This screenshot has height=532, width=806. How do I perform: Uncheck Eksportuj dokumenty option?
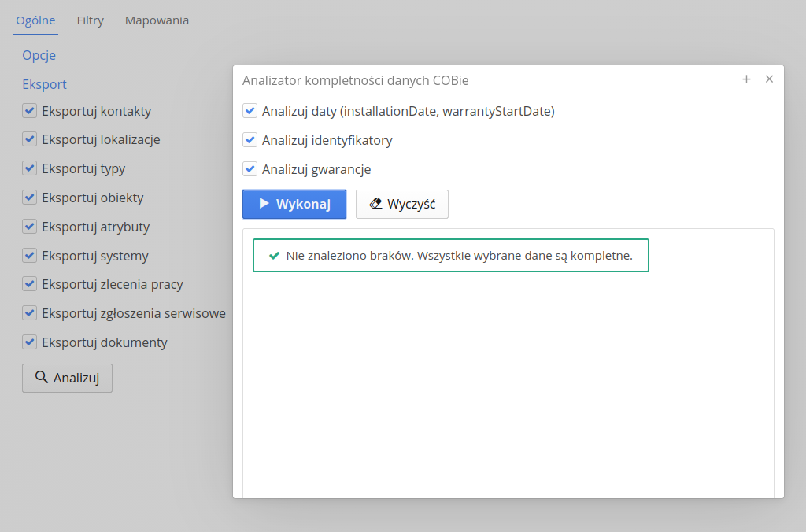30,342
